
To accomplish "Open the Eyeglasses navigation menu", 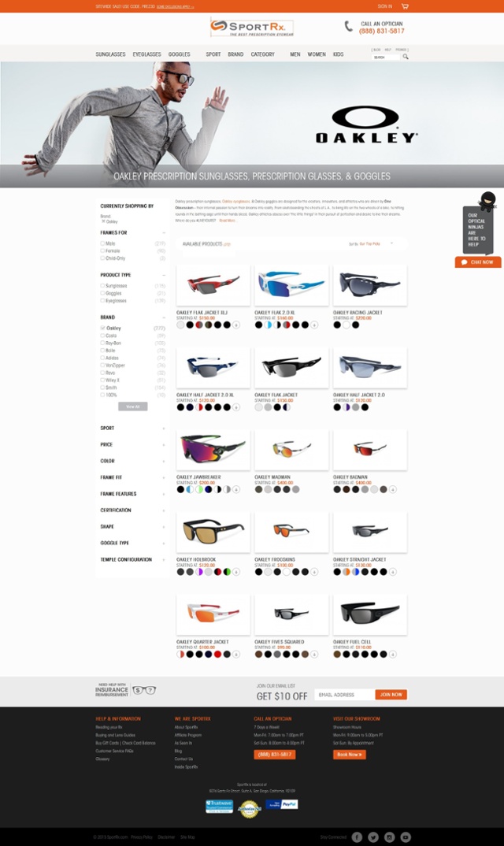I will (x=146, y=54).
